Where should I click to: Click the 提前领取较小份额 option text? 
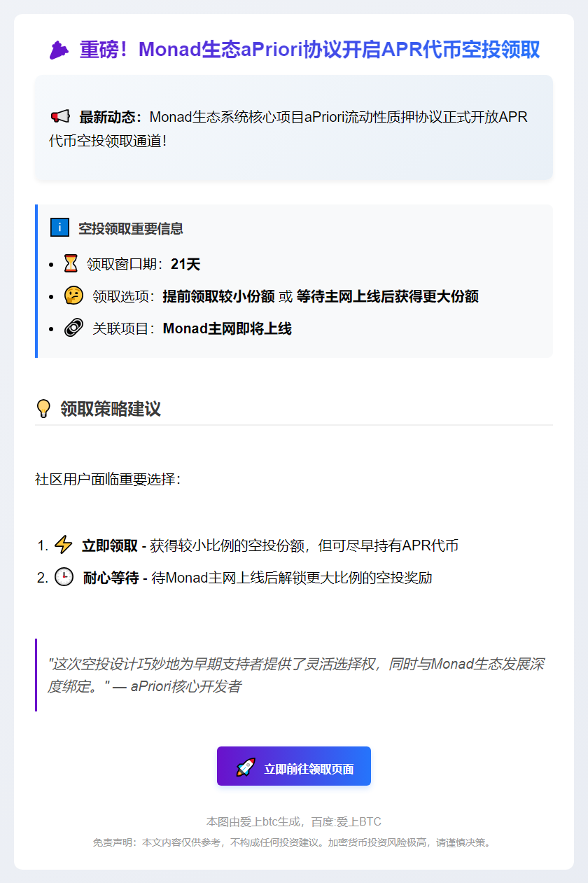(218, 297)
